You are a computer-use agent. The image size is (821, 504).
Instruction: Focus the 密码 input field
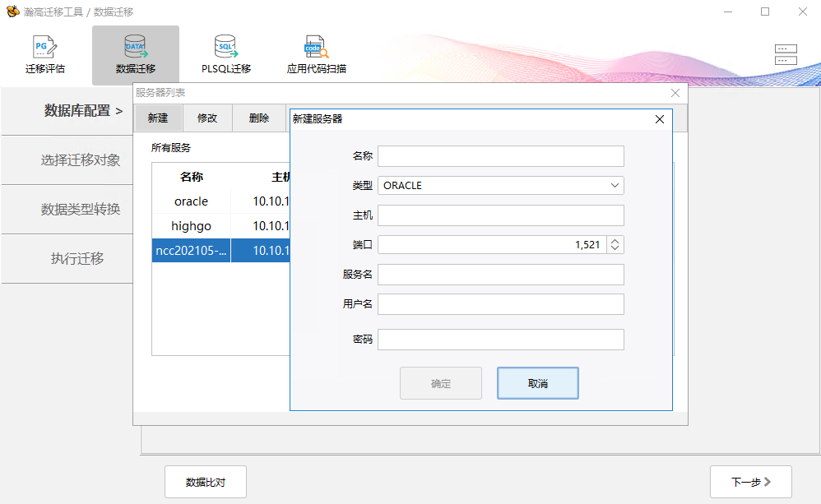(500, 339)
